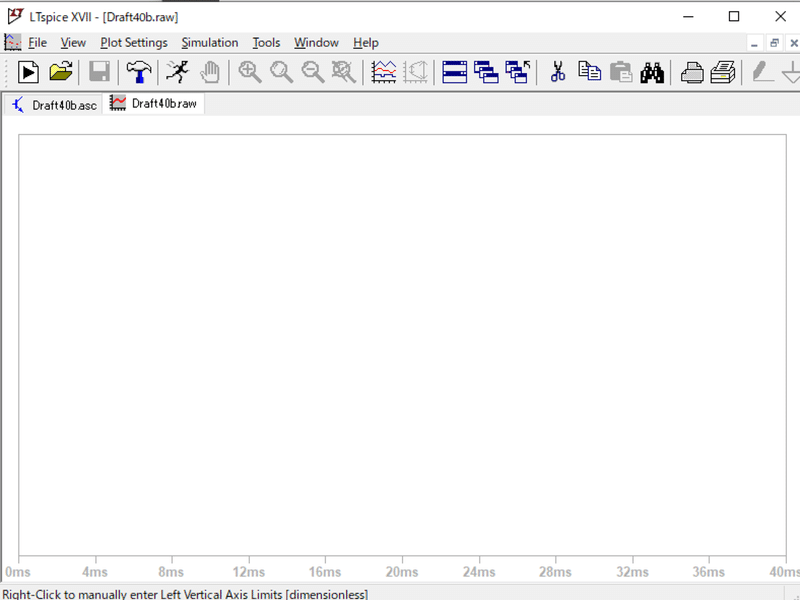The height and width of the screenshot is (600, 800).
Task: Click the 28ms time axis label
Action: (556, 572)
